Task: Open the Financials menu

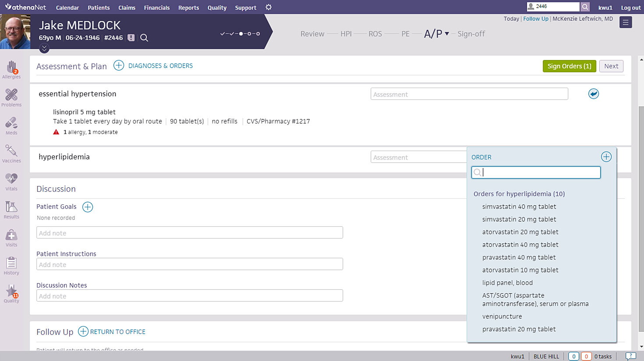Action: [x=157, y=8]
